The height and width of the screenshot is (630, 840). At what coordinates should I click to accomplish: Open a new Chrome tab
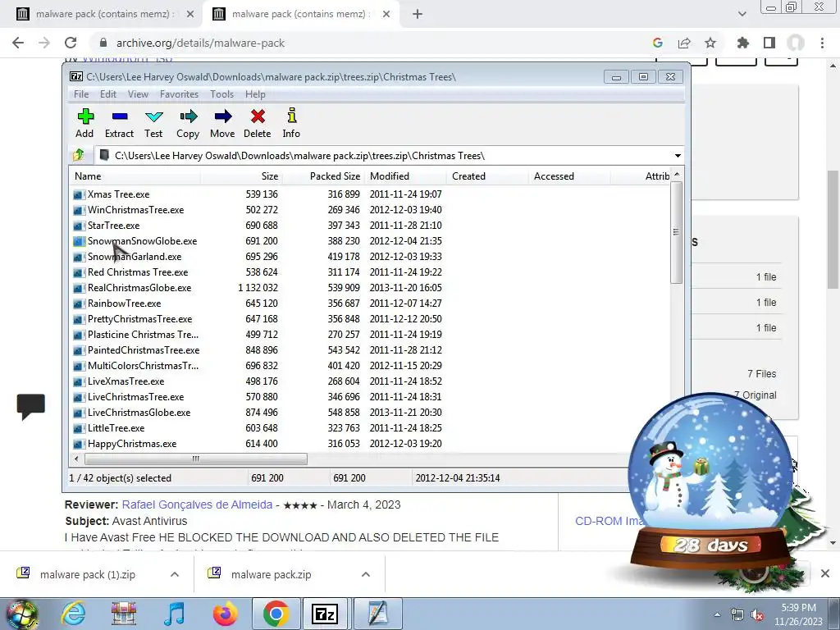(418, 15)
